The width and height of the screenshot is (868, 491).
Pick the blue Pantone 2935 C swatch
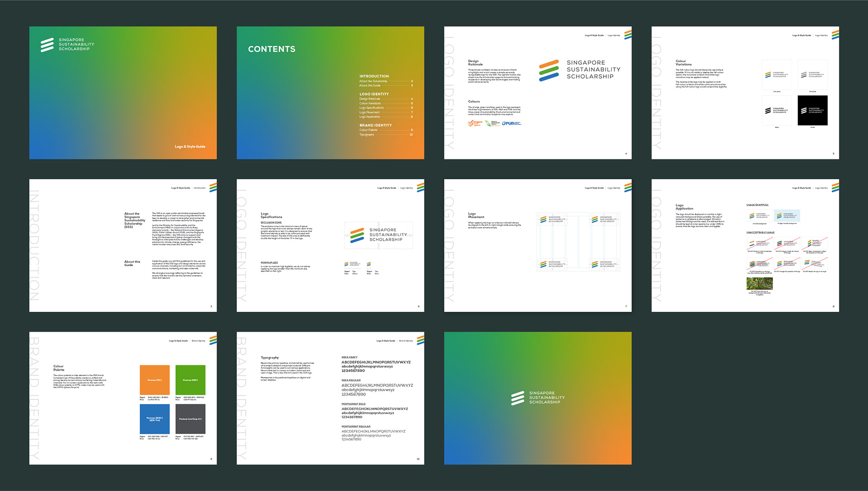click(x=155, y=419)
